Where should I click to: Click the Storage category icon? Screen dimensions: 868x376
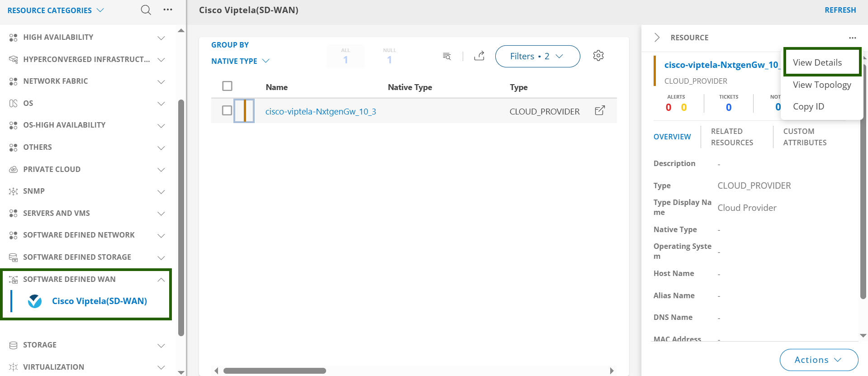click(x=14, y=345)
